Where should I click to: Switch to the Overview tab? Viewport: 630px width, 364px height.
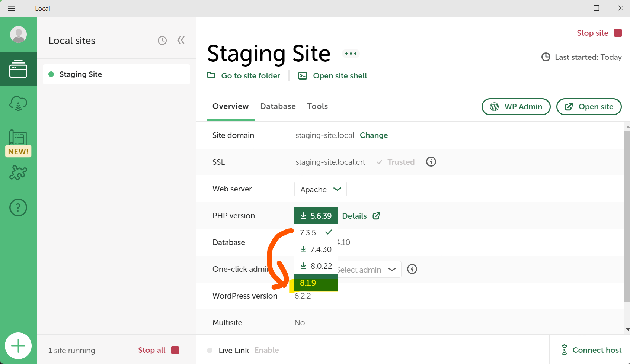230,106
